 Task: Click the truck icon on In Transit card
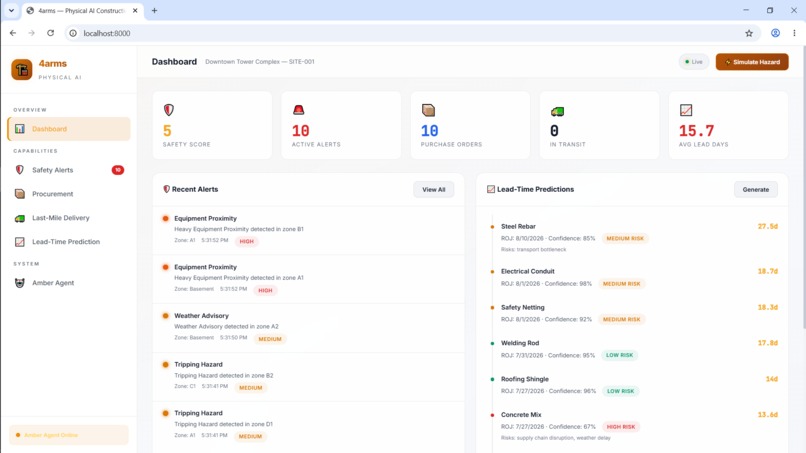tap(557, 111)
